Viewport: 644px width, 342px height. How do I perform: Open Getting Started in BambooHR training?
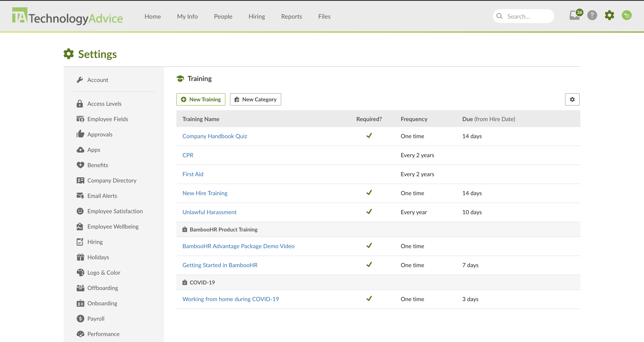tap(220, 265)
